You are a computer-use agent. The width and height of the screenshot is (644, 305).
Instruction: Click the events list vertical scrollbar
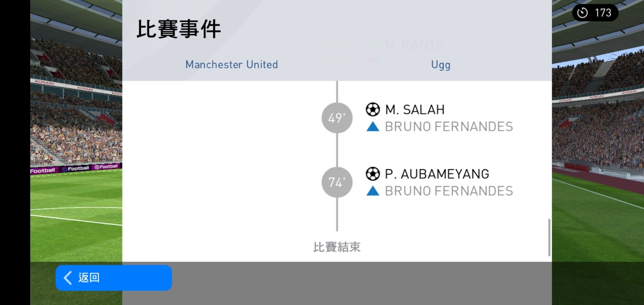549,238
